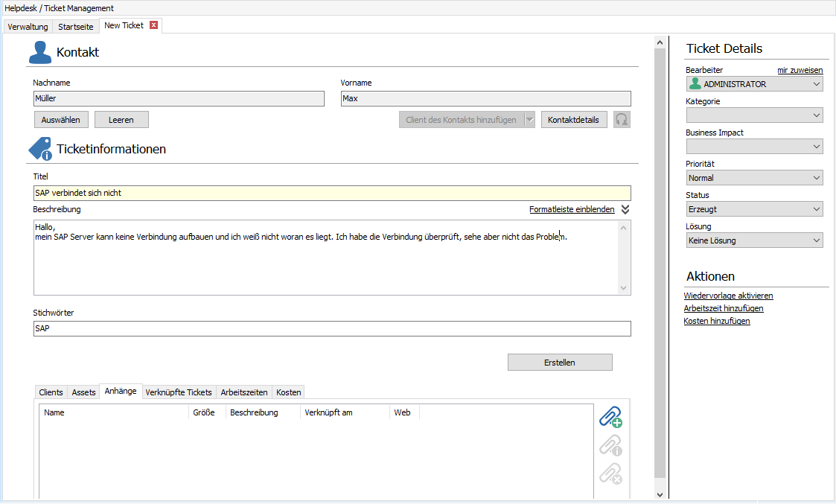
Task: Remove attachment using paperclip x icon
Action: [x=610, y=473]
